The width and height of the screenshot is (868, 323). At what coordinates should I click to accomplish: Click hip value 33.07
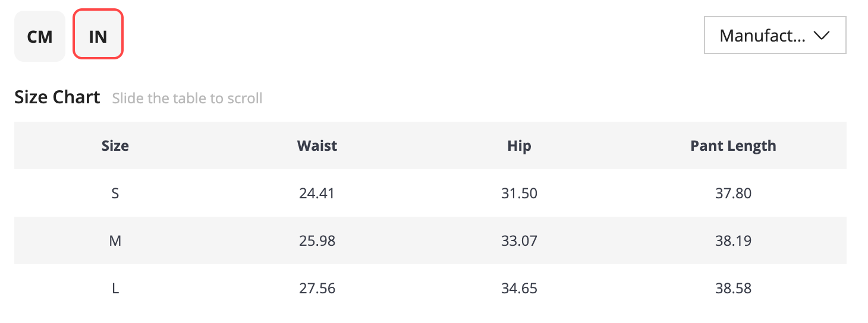click(520, 240)
